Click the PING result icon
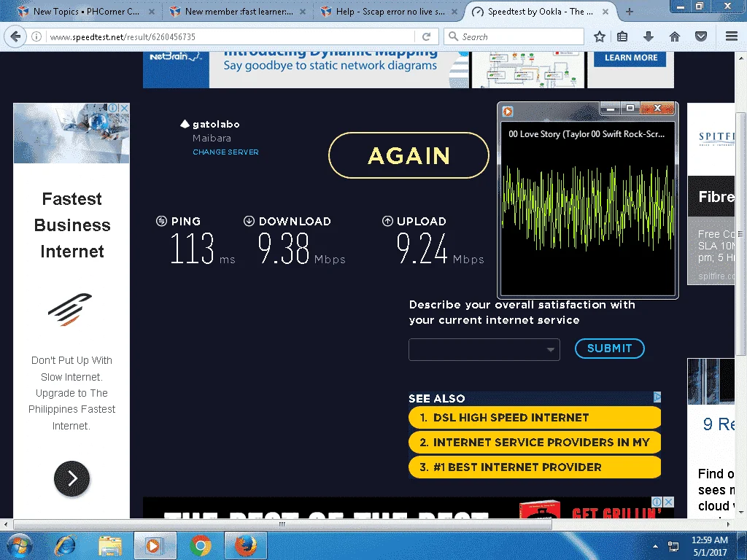The width and height of the screenshot is (747, 560). click(161, 221)
